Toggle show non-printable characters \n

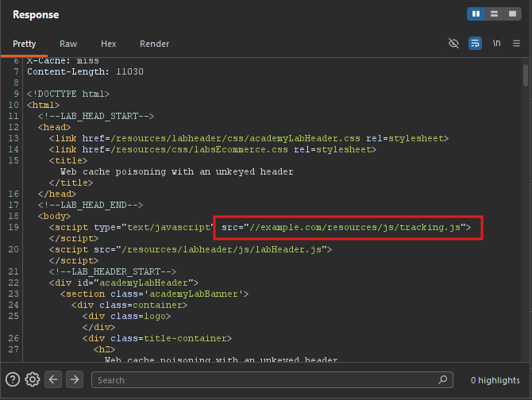(x=496, y=44)
